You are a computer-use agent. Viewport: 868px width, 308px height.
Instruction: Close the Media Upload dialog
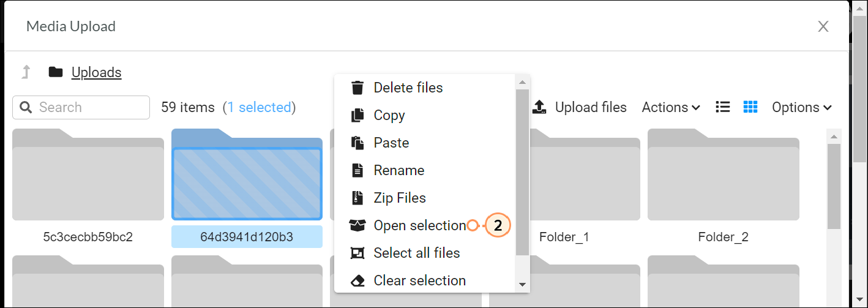[x=823, y=26]
